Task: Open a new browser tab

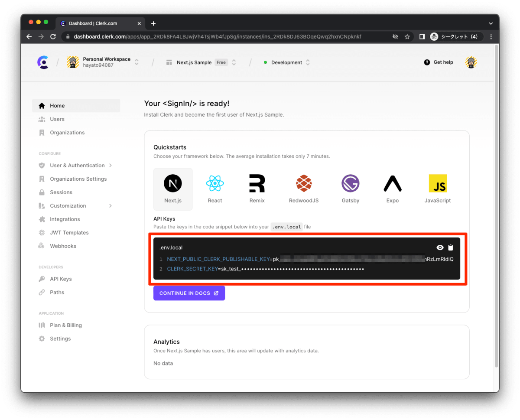Action: [x=153, y=23]
